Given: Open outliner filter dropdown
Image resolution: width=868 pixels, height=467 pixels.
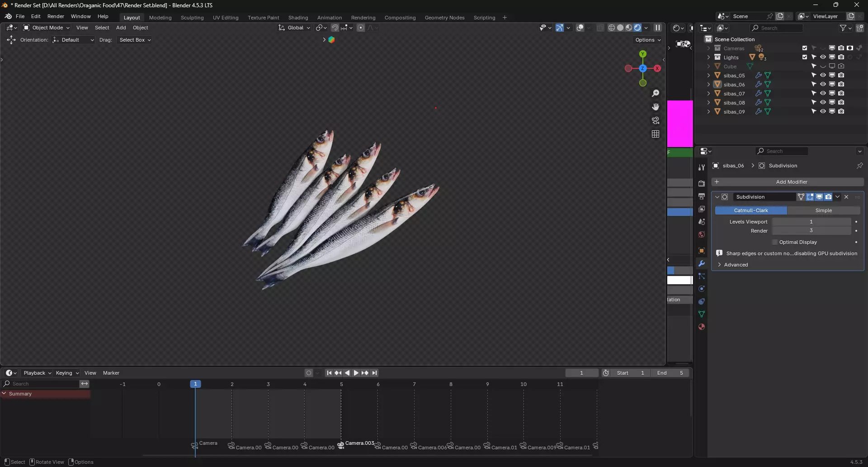Looking at the screenshot, I should [x=845, y=28].
